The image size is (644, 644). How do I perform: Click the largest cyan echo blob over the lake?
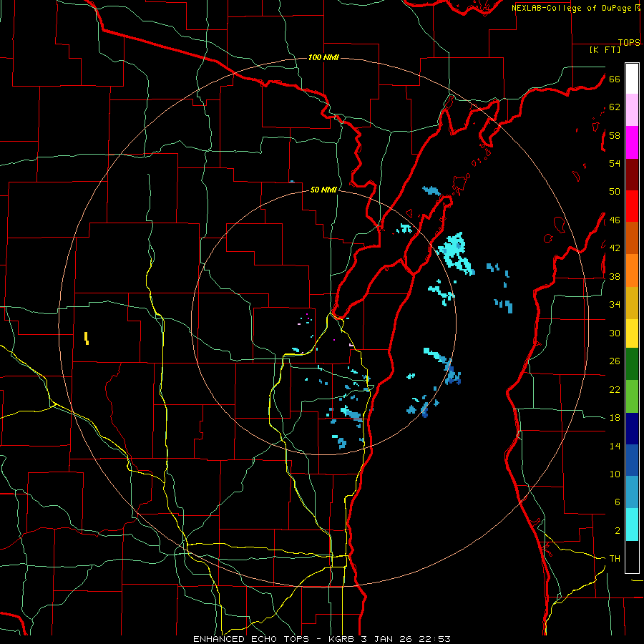pos(455,253)
